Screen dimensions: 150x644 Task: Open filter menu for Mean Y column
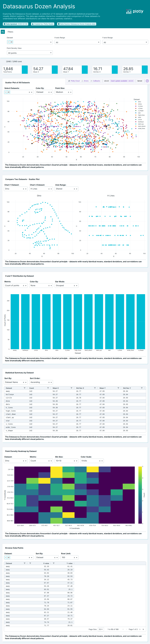point(118,388)
